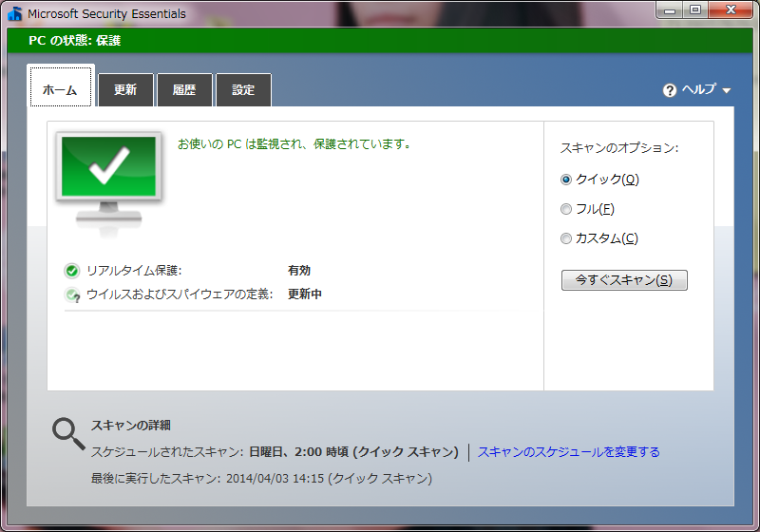Click the updating icon beside ウイルスおよびスパイウェアの定義

73,294
